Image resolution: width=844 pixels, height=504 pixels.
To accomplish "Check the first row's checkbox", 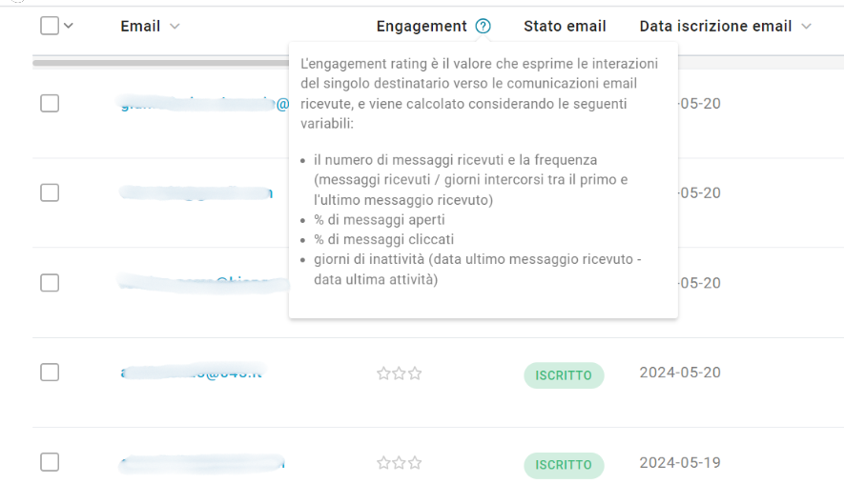I will pos(50,103).
